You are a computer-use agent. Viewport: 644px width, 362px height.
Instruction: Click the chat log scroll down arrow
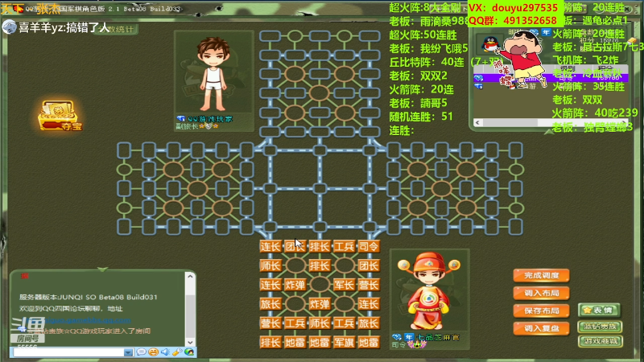(190, 342)
